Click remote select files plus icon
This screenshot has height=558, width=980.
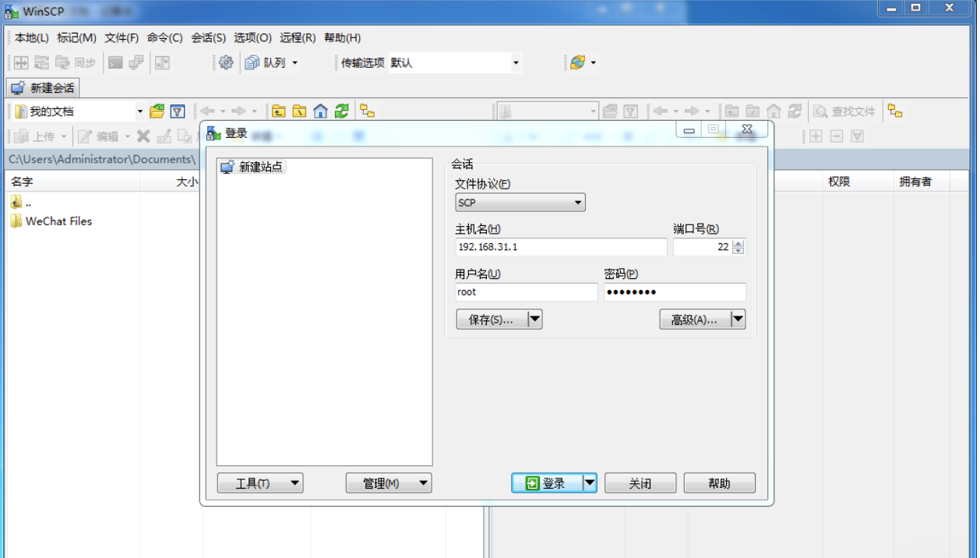point(816,136)
